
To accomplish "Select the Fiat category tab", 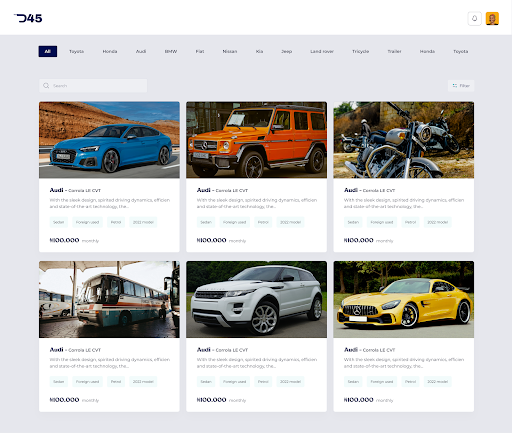I will (200, 51).
